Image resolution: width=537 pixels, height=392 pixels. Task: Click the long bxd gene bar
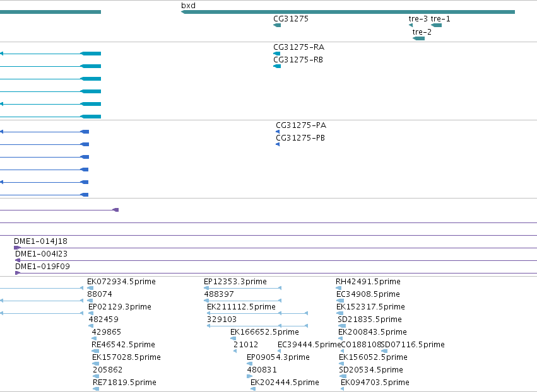348,12
